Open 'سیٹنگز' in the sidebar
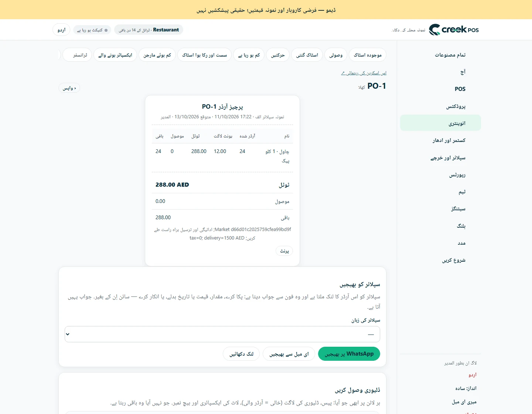 (440, 208)
